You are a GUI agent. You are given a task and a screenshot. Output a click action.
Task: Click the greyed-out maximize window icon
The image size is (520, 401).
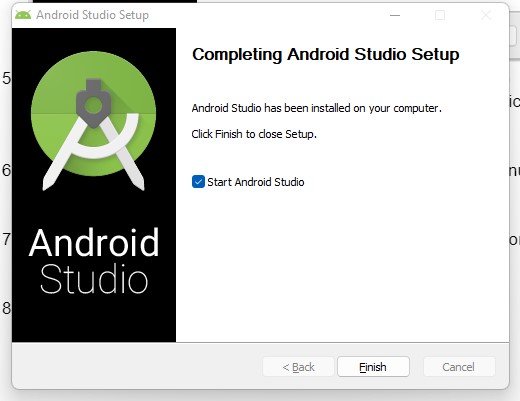coord(440,15)
